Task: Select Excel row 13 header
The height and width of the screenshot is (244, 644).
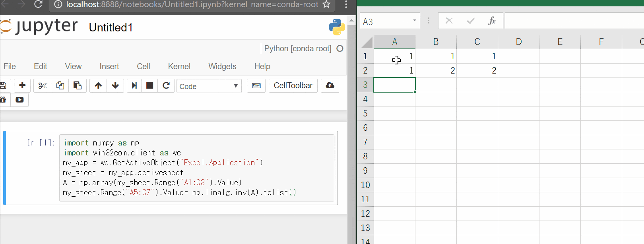Action: [365, 228]
